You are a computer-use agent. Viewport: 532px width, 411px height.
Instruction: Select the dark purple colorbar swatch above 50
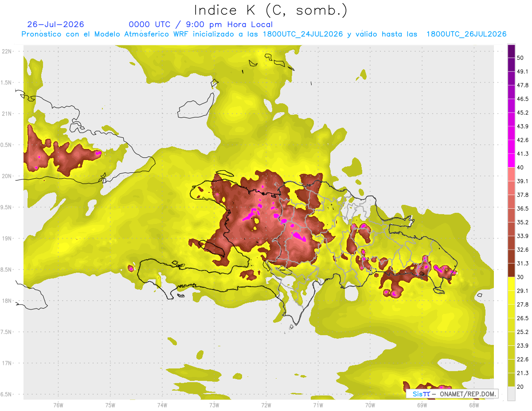point(511,51)
